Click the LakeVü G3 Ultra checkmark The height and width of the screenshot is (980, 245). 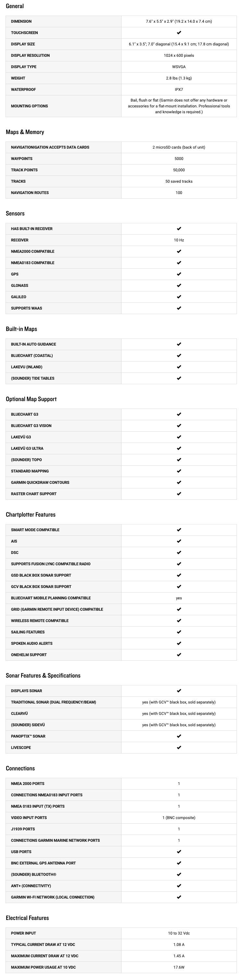click(179, 448)
